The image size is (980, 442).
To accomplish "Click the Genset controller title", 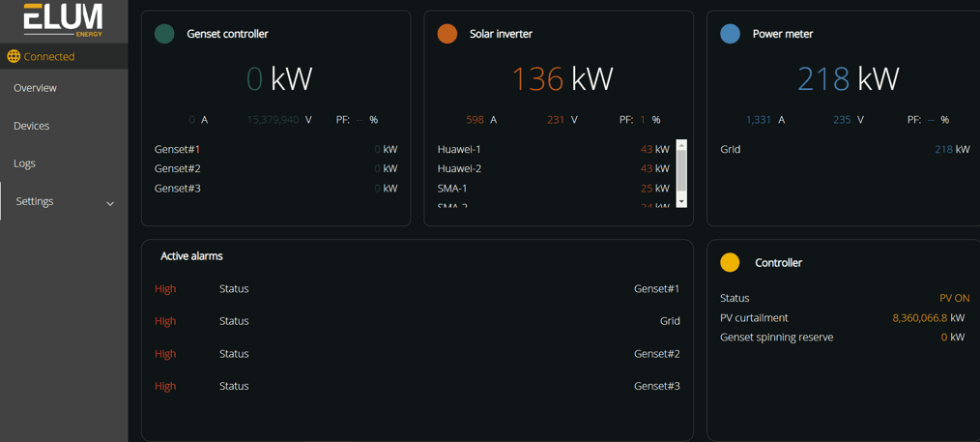I will [x=227, y=34].
